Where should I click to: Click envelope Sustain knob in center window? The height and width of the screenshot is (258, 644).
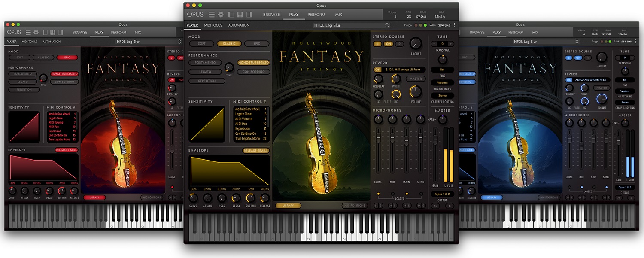click(x=250, y=198)
